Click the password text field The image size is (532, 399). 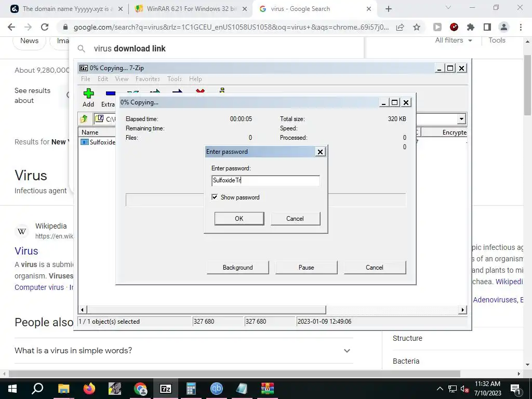[x=265, y=180]
